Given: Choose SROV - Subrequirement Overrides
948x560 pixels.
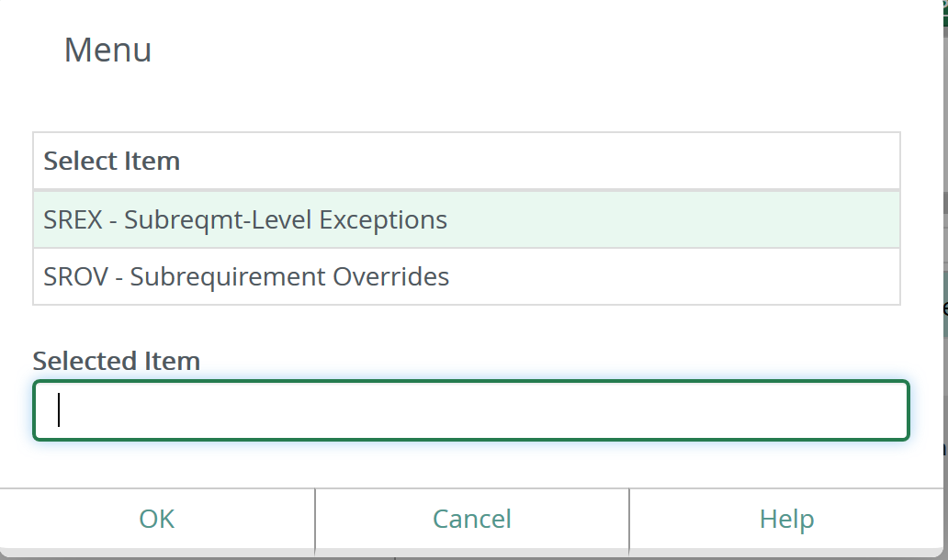Looking at the screenshot, I should (246, 276).
